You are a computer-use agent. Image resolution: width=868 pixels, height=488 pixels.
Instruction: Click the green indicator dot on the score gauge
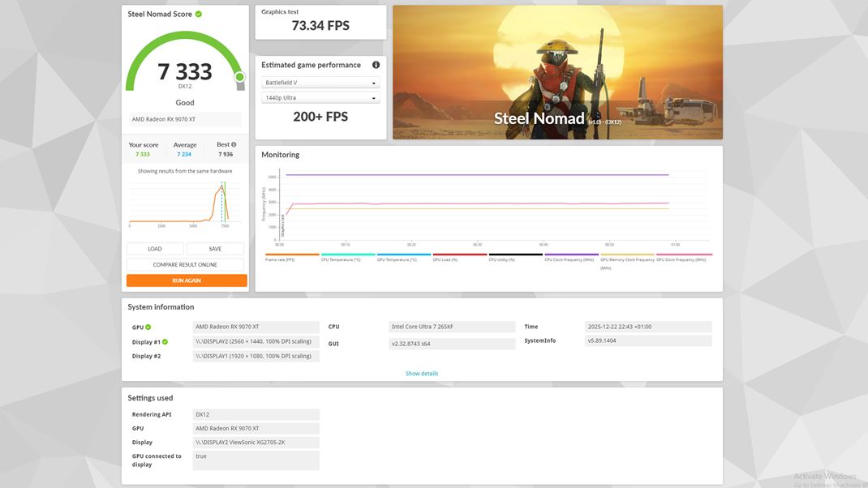238,75
